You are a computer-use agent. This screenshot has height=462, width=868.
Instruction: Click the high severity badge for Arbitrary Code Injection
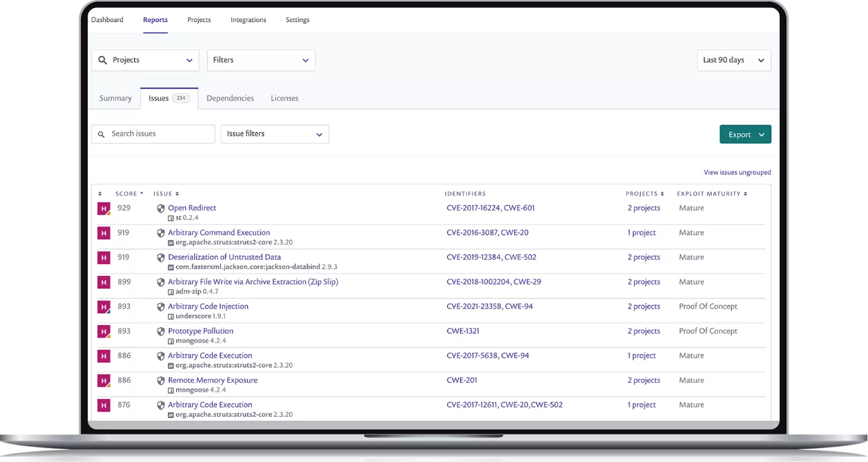(103, 307)
